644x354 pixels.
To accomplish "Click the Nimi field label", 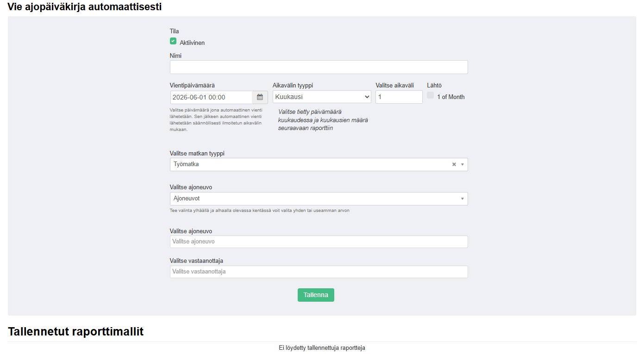I will point(175,56).
